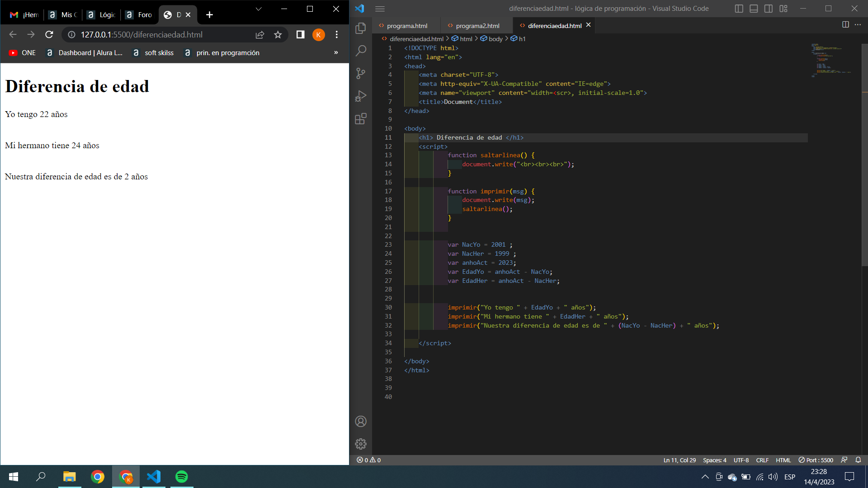
Task: Open Customize Layout in VS Code title bar
Action: coord(783,9)
